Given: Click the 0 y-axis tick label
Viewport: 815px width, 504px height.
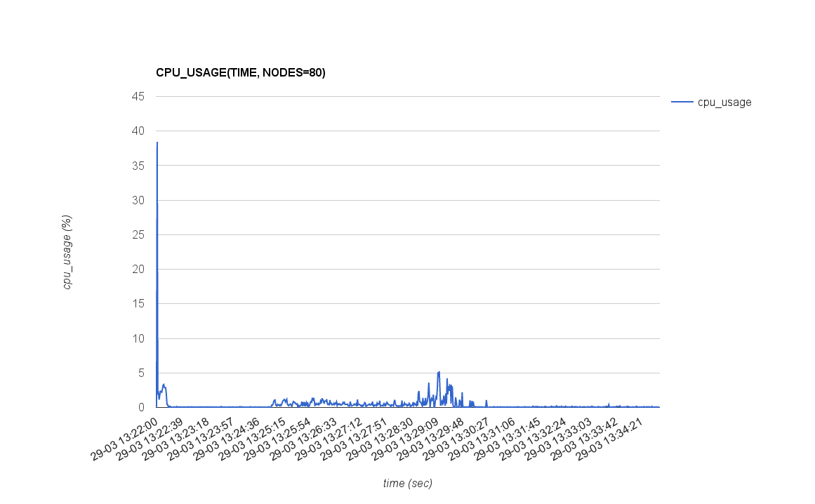Looking at the screenshot, I should tap(140, 407).
